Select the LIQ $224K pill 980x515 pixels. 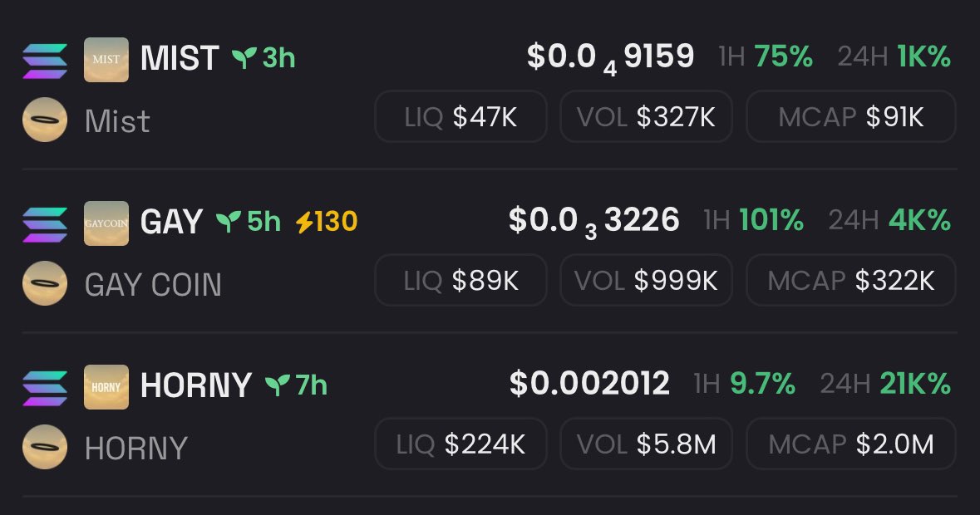tap(460, 444)
